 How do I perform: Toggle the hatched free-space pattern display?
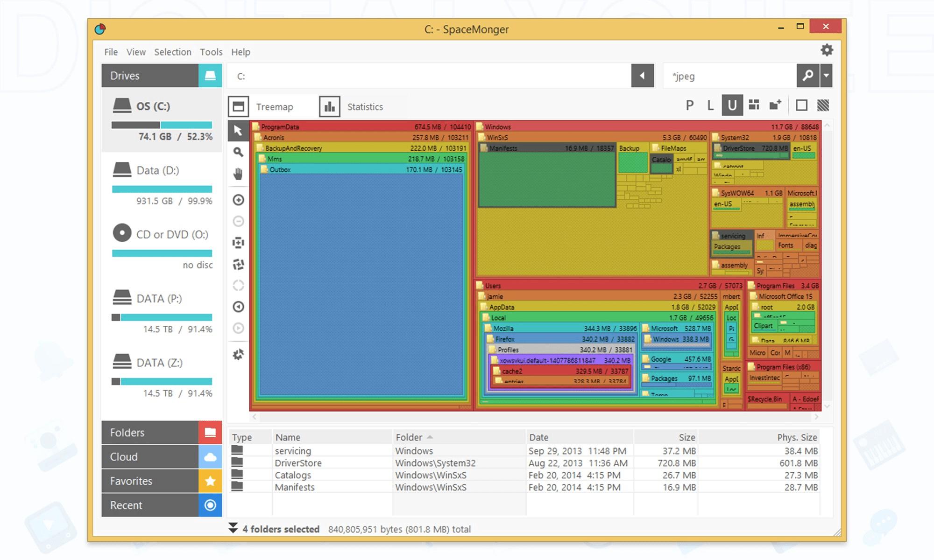coord(822,105)
